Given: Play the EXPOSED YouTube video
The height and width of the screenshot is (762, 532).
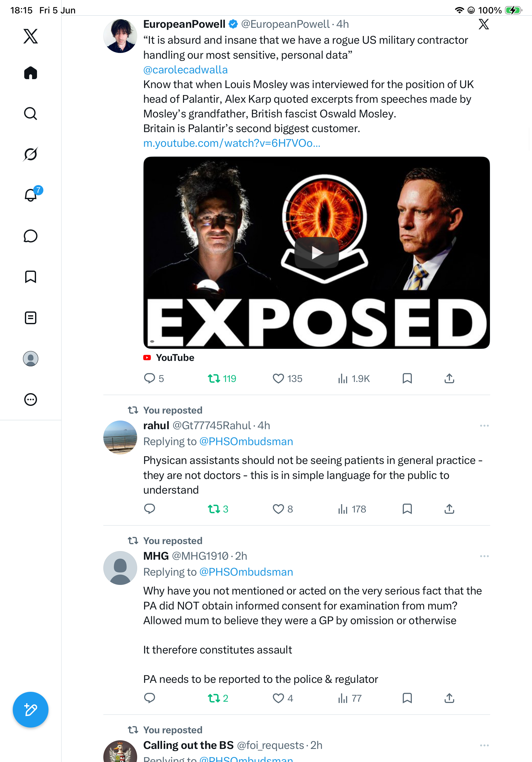Looking at the screenshot, I should click(316, 252).
